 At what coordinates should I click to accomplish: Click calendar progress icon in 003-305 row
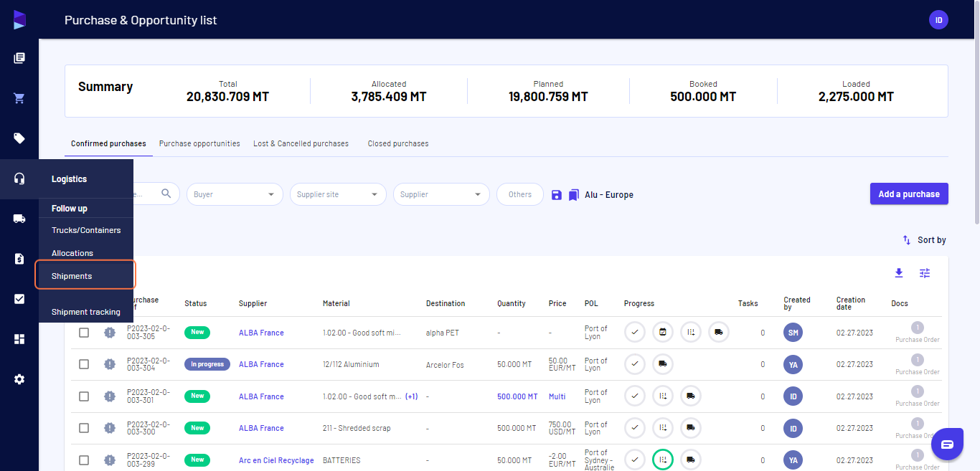(663, 332)
